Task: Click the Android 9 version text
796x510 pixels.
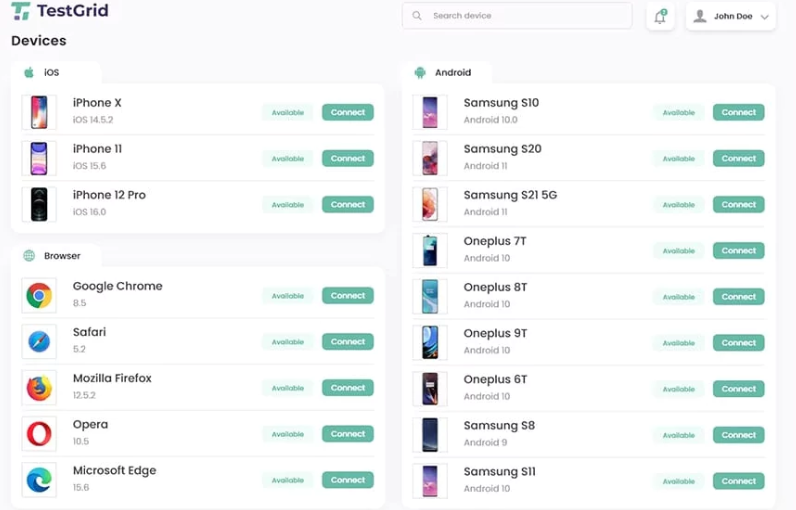Action: (485, 443)
